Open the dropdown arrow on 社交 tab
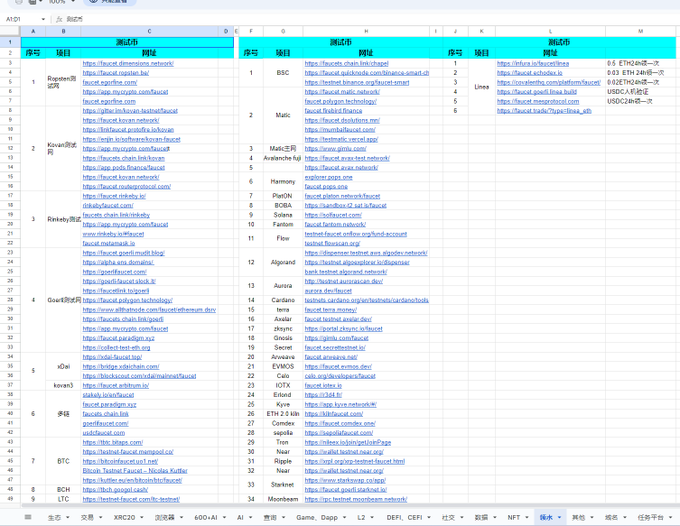The width and height of the screenshot is (680, 526). tap(462, 517)
